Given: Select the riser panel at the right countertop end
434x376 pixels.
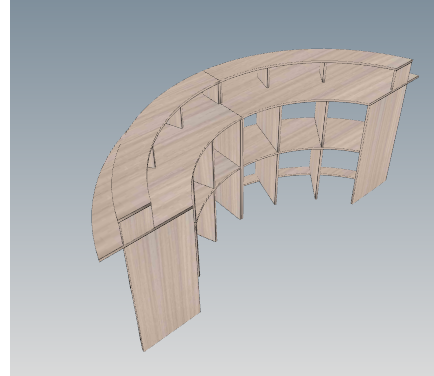Looking at the screenshot, I should coord(402,76).
